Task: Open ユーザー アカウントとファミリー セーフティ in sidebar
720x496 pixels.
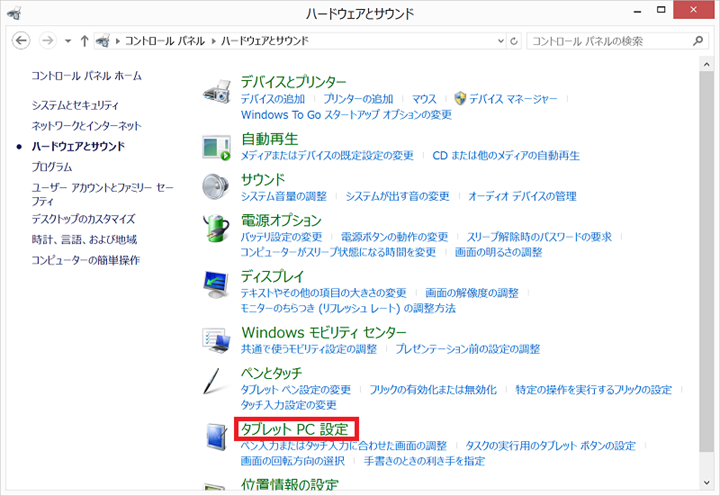Action: pos(102,194)
